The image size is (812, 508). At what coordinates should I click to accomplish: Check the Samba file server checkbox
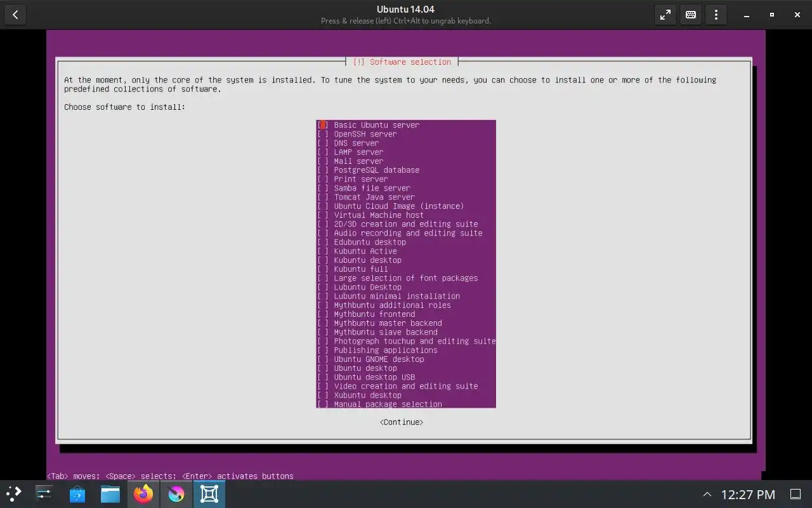(x=323, y=188)
